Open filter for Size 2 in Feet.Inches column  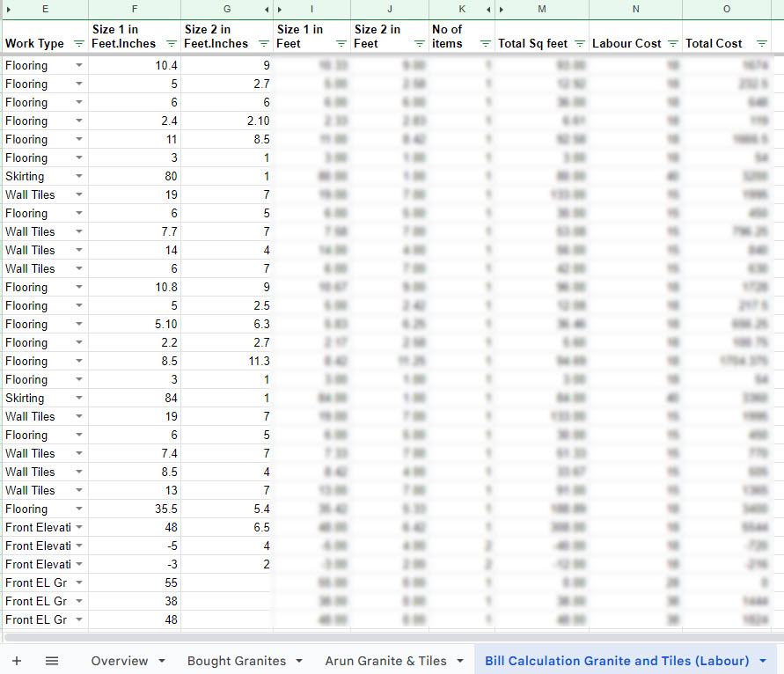pyautogui.click(x=263, y=44)
